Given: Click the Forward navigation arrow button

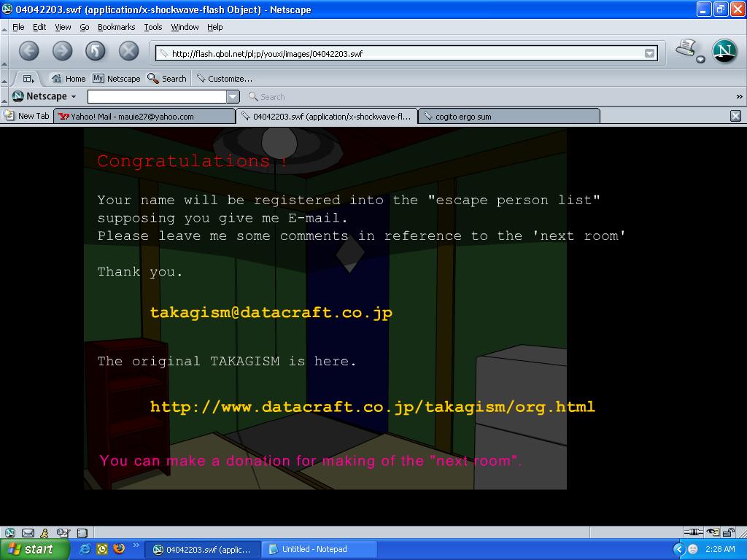Looking at the screenshot, I should coord(63,51).
